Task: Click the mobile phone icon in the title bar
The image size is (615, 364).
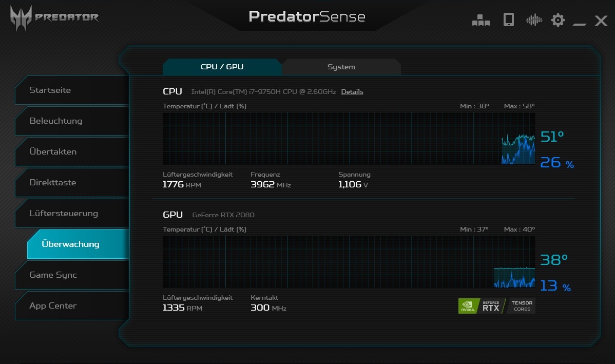Action: pyautogui.click(x=508, y=20)
